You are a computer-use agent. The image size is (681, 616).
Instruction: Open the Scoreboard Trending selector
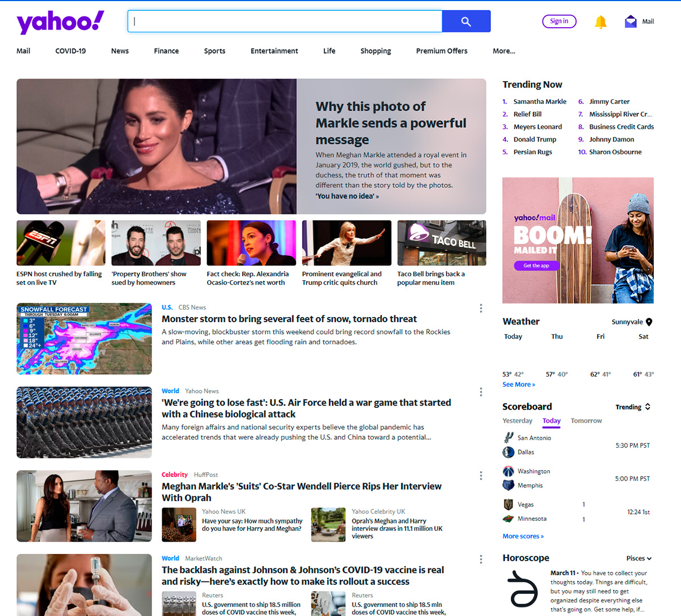[633, 407]
